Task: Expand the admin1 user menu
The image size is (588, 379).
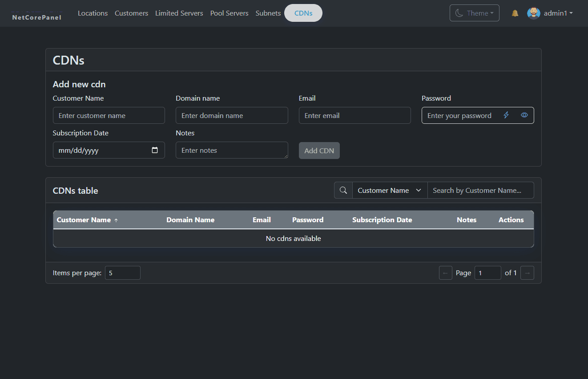Action: click(558, 13)
